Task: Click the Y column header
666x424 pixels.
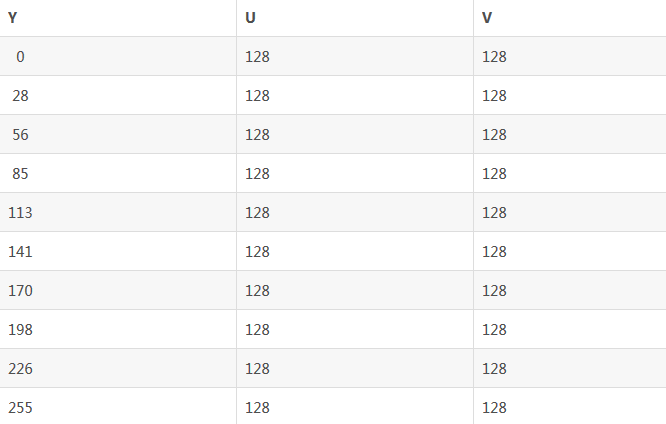Action: click(x=13, y=18)
